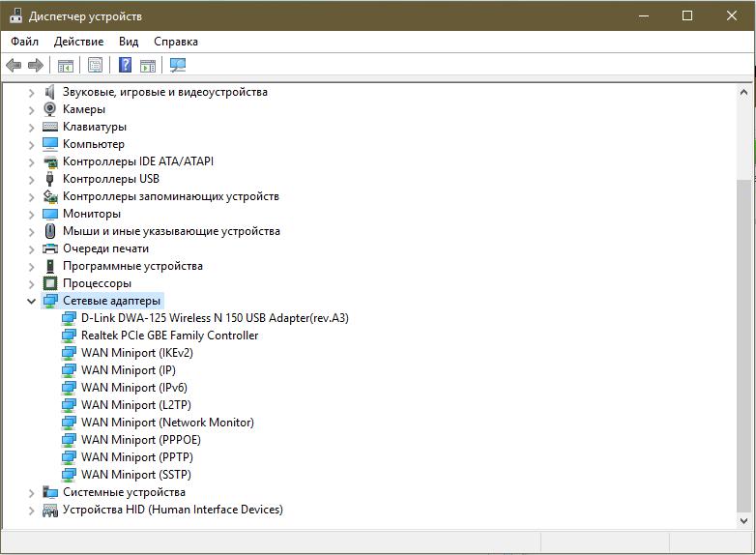Click the folder icon beside Системные устройства

click(x=49, y=492)
